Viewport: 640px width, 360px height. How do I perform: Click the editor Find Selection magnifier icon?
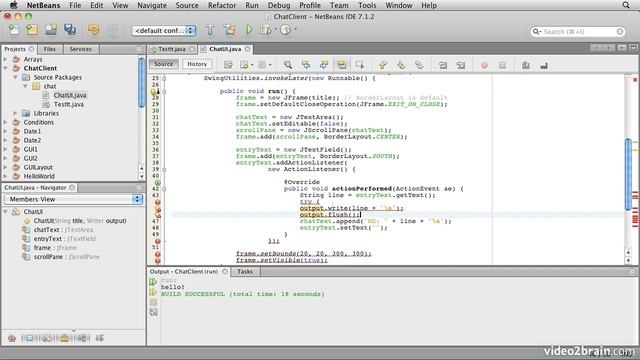[x=288, y=64]
